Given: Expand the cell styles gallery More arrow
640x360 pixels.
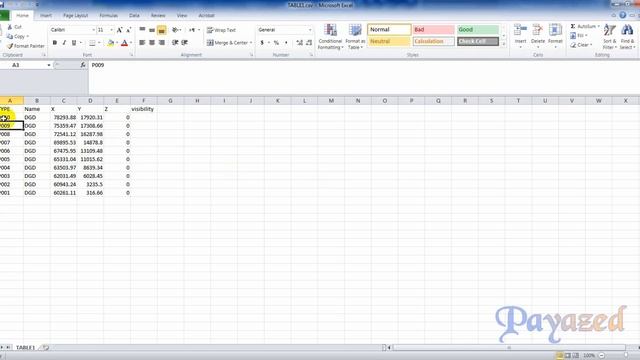Looking at the screenshot, I should point(504,44).
